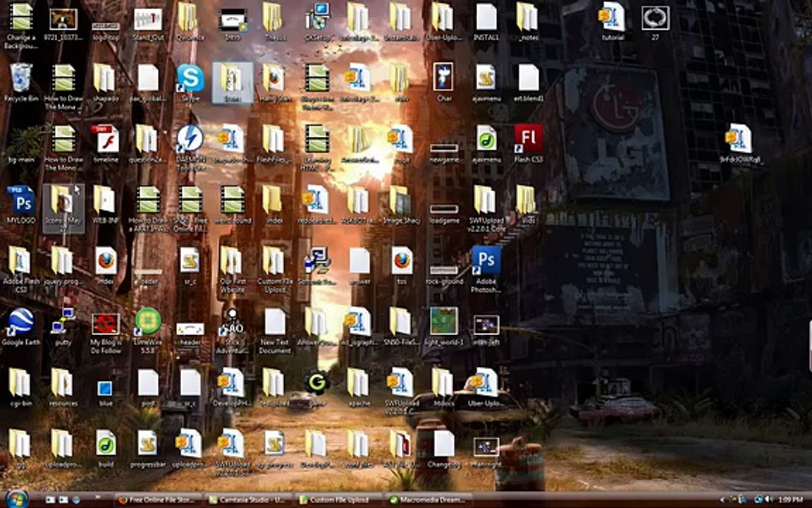Open the _notes folder
Image resolution: width=812 pixels, height=508 pixels.
pyautogui.click(x=527, y=22)
